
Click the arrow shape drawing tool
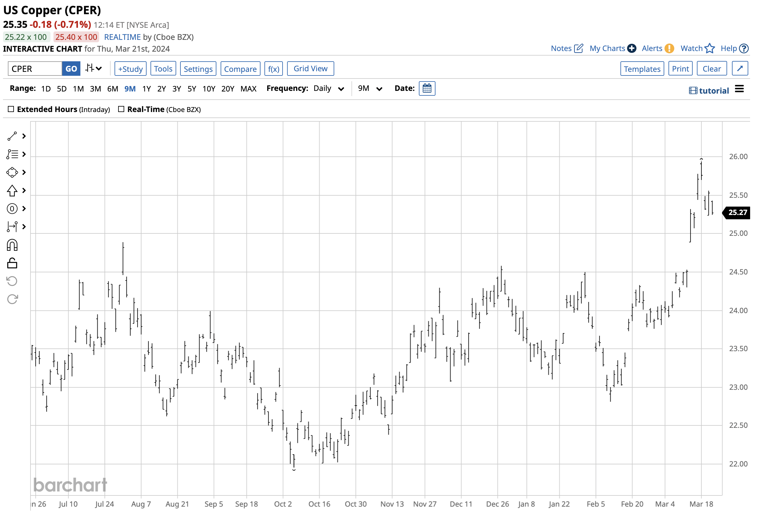(x=12, y=190)
